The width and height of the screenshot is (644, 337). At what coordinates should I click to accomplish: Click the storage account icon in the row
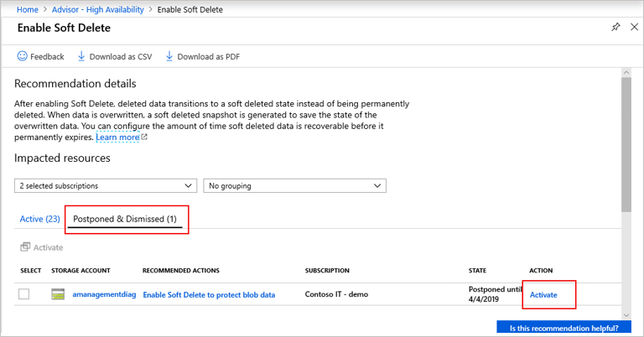58,294
